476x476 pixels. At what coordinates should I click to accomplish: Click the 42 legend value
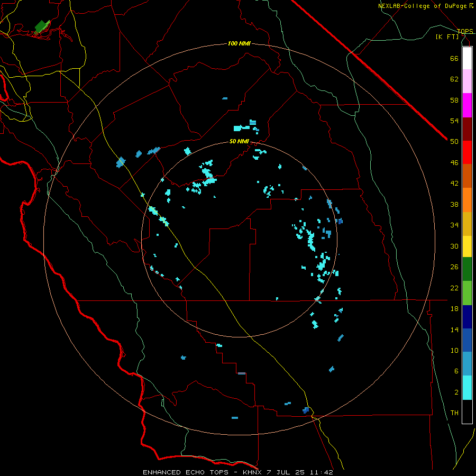click(x=454, y=184)
